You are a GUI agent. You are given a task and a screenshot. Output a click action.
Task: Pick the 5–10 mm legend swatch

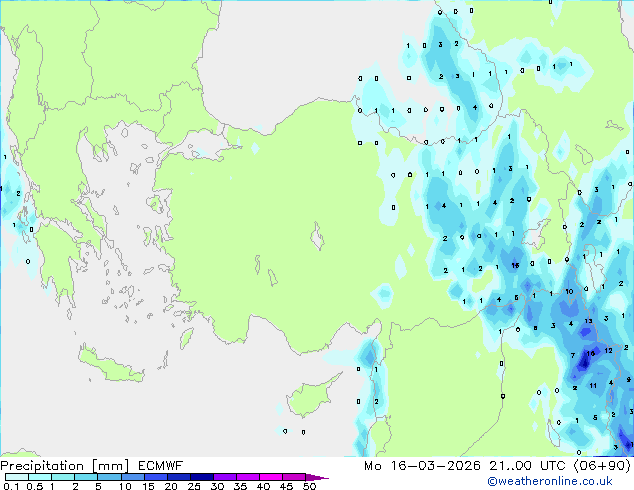coord(109,477)
